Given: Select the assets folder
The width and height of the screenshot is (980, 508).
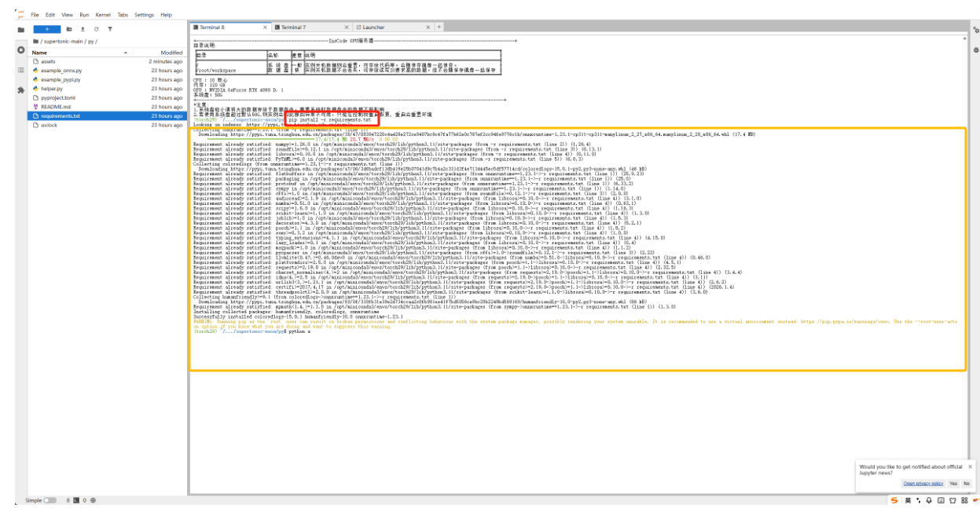Looking at the screenshot, I should click(x=108, y=61).
